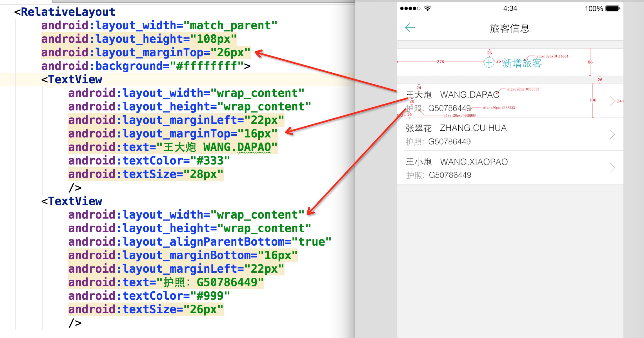Screen dimensions: 644x338
Task: Click the signal strength dots
Action: 410,8
